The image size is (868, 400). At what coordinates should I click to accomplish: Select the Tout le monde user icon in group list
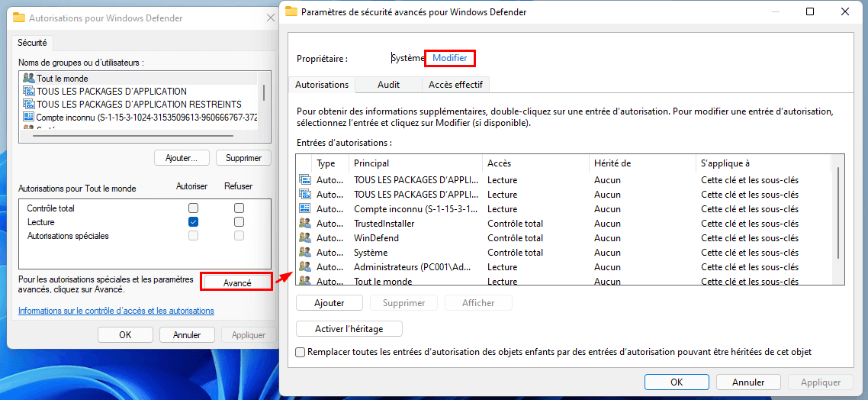coord(29,78)
